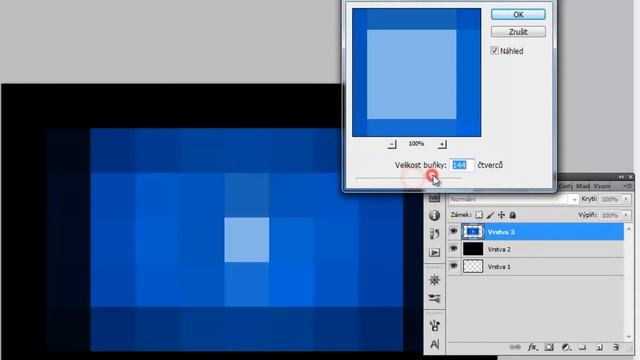Select the layer named Vrstva 1
The width and height of the screenshot is (640, 360).
point(499,267)
